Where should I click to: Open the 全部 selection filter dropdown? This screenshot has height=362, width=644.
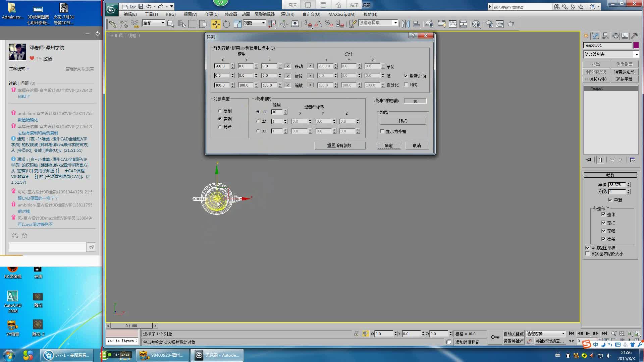click(x=163, y=23)
